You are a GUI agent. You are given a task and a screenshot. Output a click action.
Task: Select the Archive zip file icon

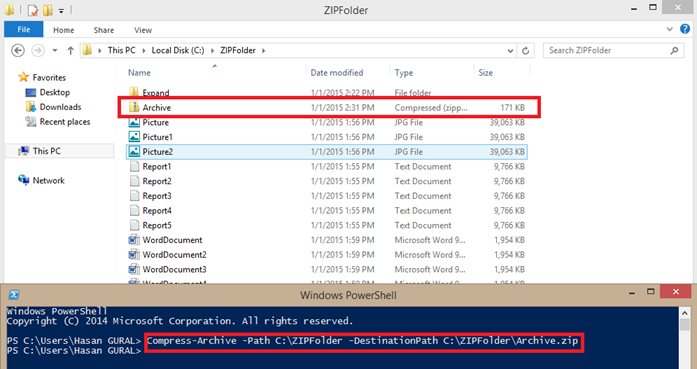click(x=134, y=107)
